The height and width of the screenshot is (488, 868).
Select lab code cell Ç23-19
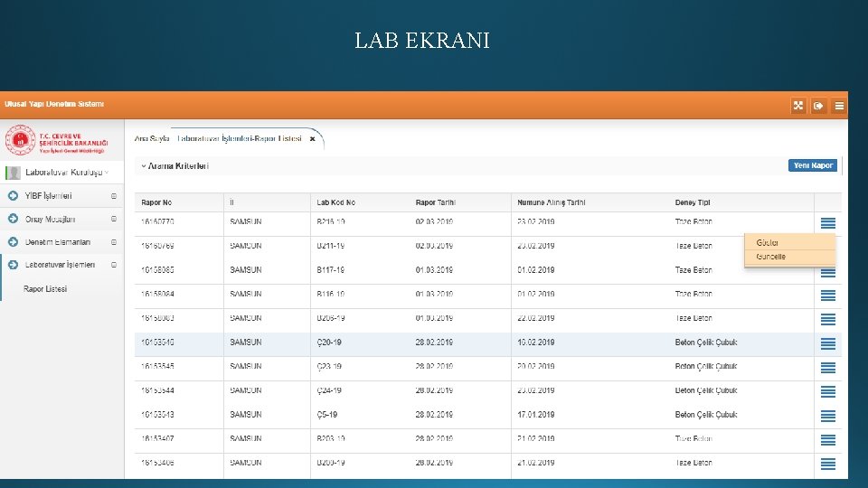point(329,366)
